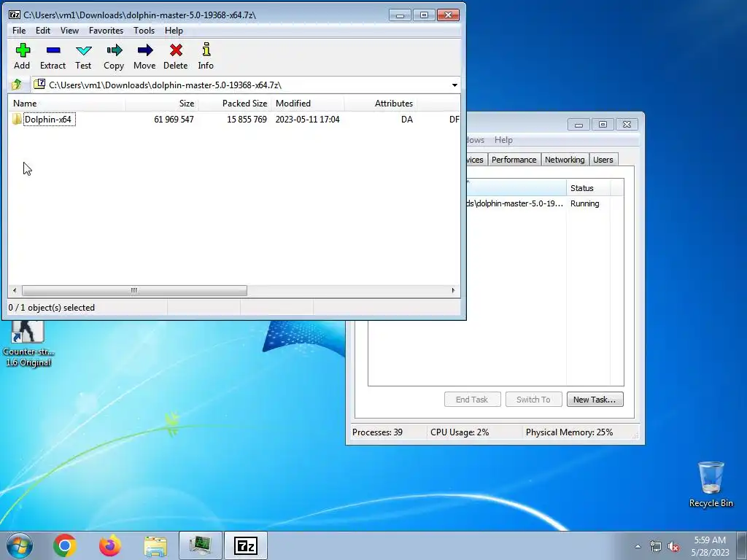Select the Copy toolbar icon
This screenshot has height=560, width=747.
[114, 56]
